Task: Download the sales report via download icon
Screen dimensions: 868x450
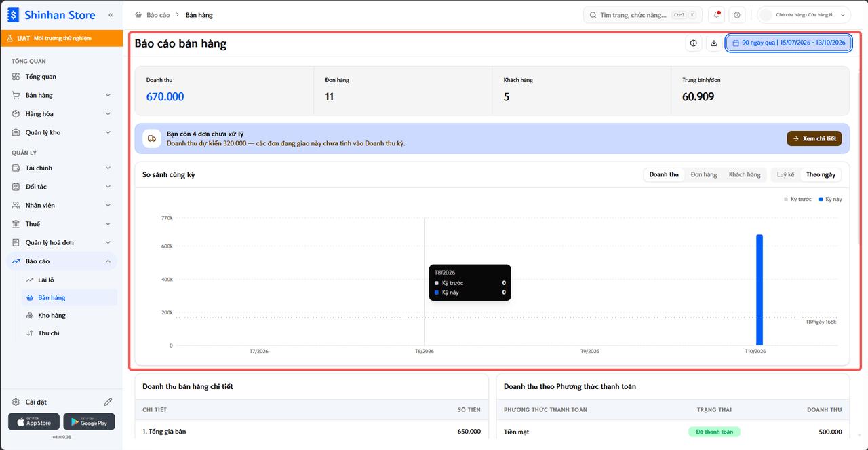Action: [713, 43]
